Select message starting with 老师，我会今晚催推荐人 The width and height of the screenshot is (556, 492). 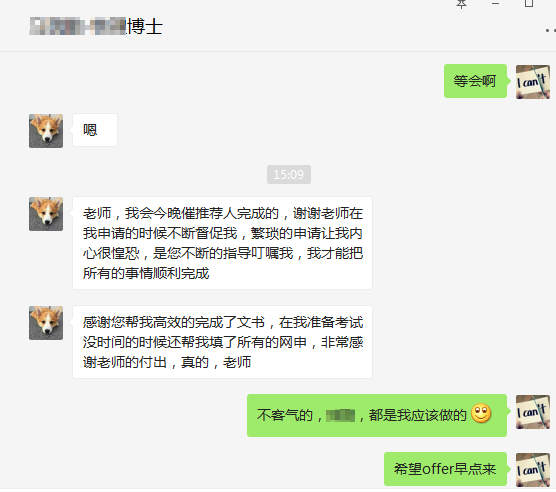coord(222,243)
